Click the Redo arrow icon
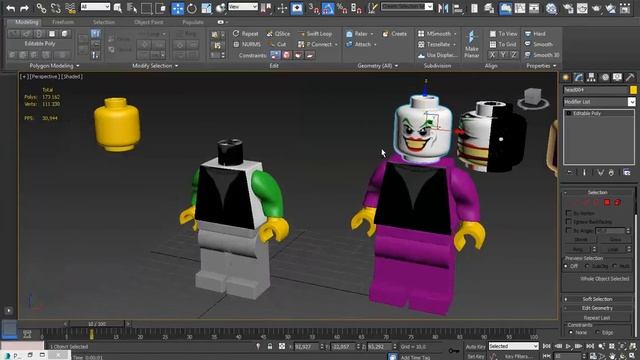The width and height of the screenshot is (640, 360). tap(24, 8)
